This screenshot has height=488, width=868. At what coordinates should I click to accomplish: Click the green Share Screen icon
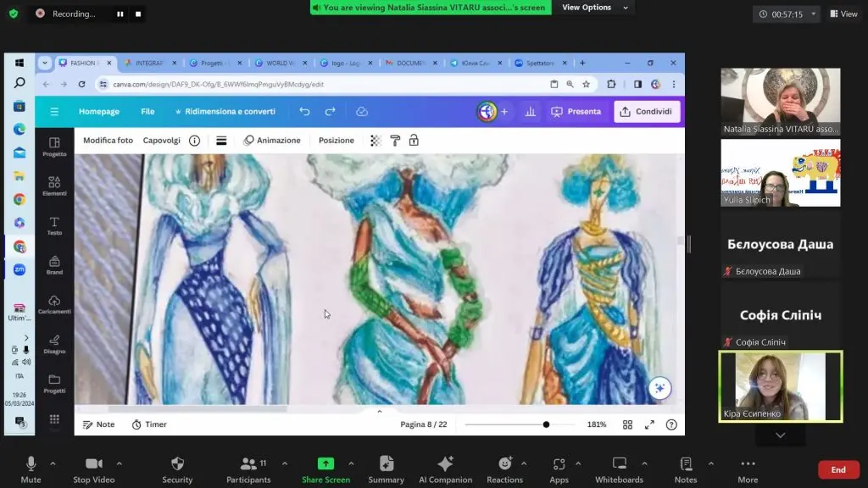pyautogui.click(x=325, y=464)
